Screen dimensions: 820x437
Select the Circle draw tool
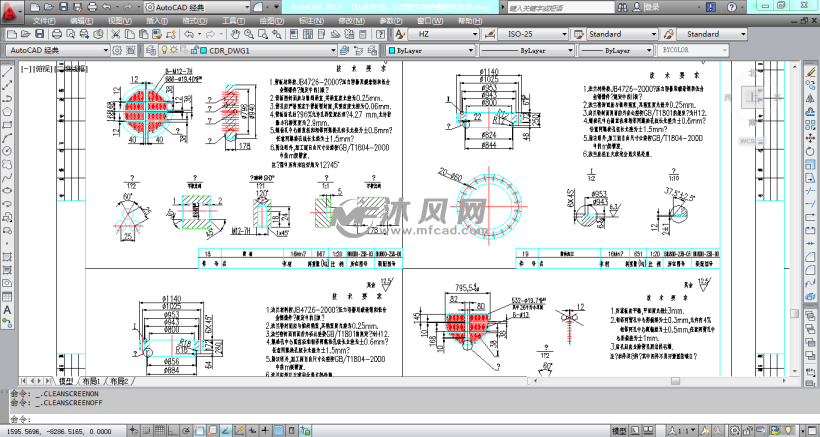click(7, 151)
